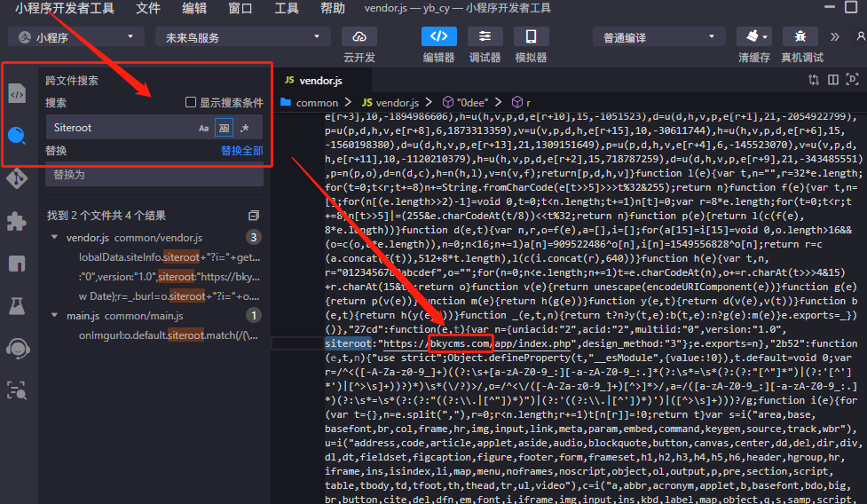Open the 文件 menu

[x=148, y=9]
